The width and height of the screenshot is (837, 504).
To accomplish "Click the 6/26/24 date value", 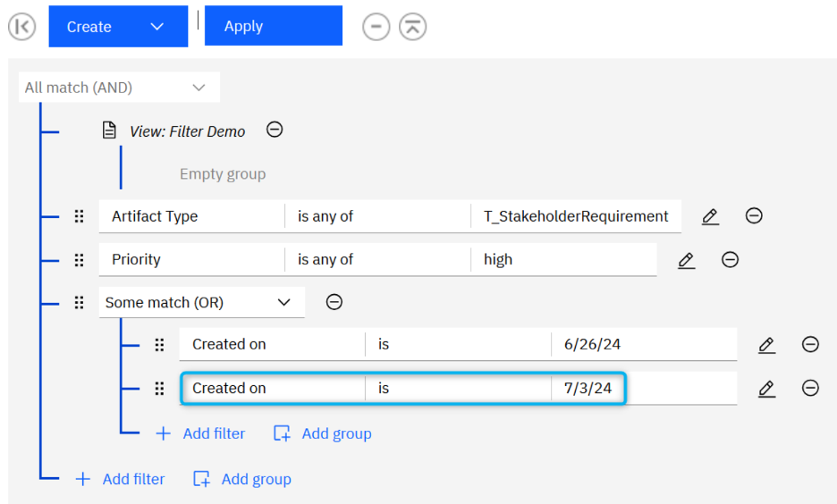I will [645, 344].
